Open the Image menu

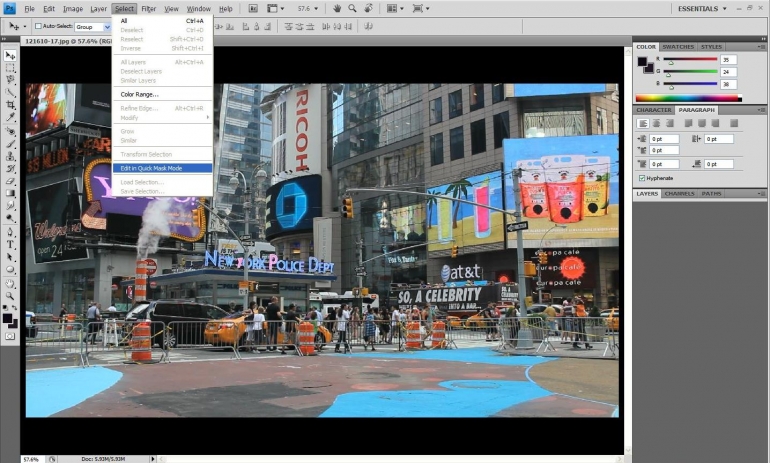click(73, 8)
